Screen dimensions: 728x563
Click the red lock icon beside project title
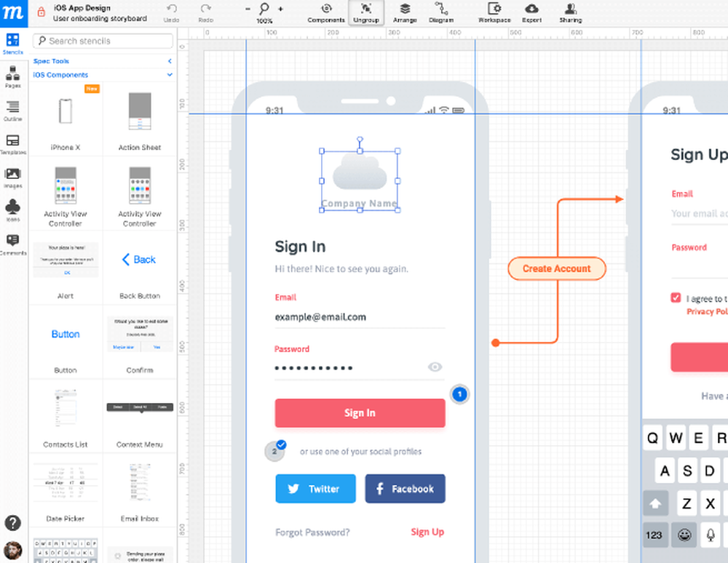[41, 12]
